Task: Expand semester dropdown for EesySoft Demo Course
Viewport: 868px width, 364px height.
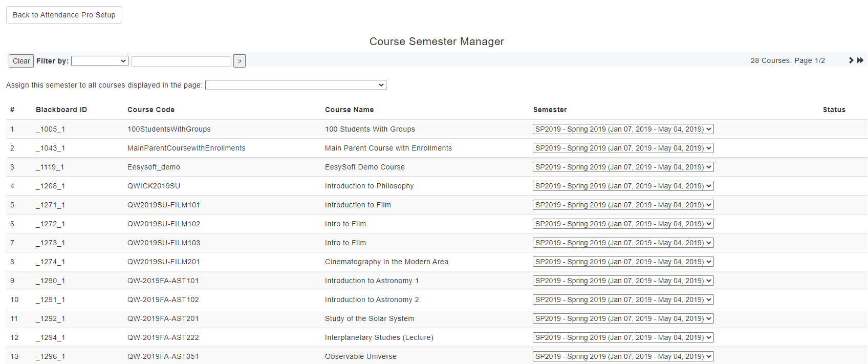Action: click(623, 167)
